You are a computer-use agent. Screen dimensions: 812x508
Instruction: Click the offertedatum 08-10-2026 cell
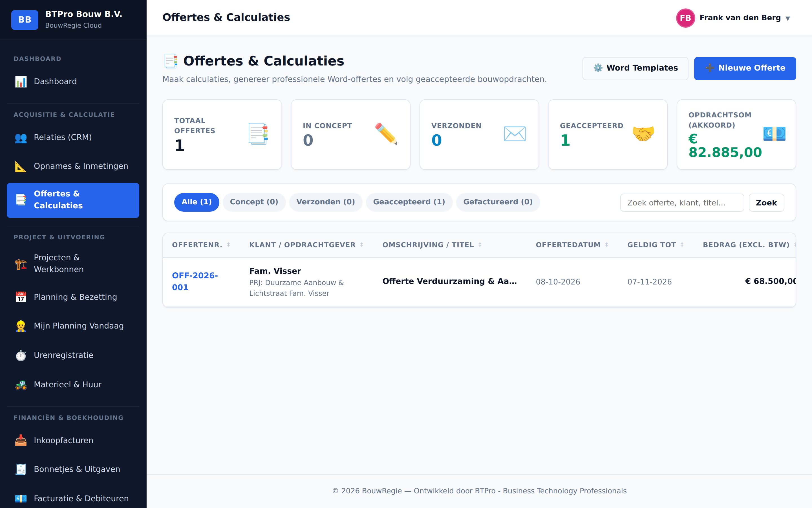tap(558, 282)
